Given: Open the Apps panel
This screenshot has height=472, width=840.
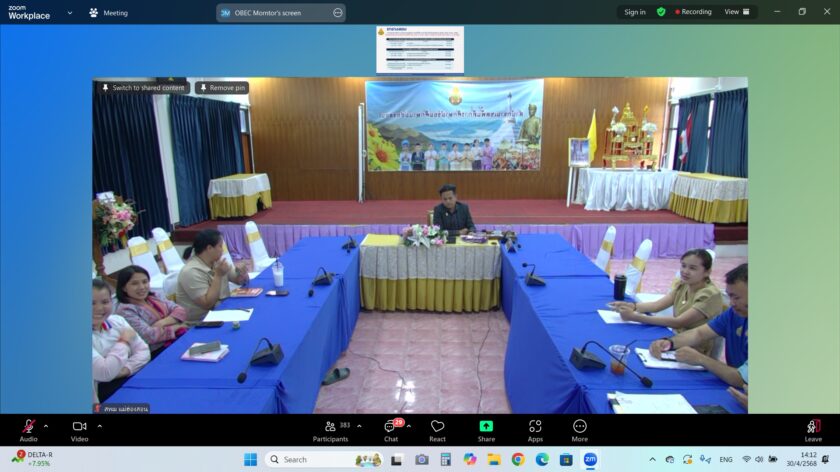Looking at the screenshot, I should (x=535, y=427).
